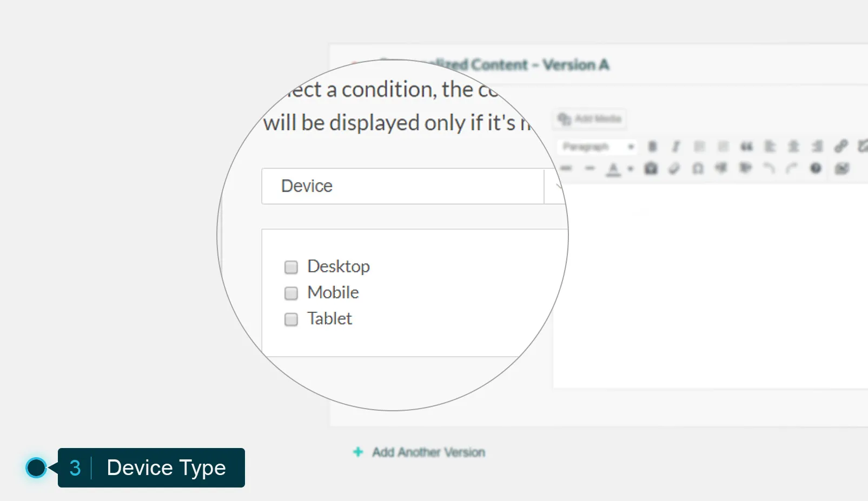Center-align the paragraph text
The image size is (868, 501).
793,146
